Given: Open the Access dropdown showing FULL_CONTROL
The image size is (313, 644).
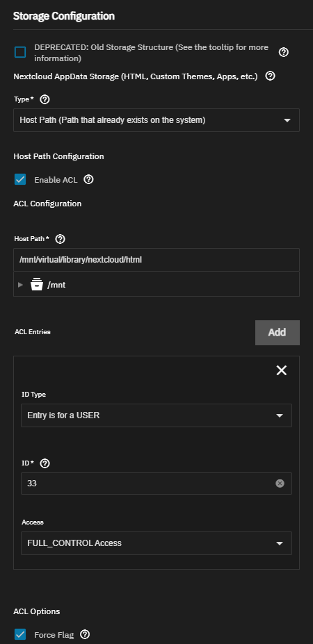Looking at the screenshot, I should coord(156,543).
